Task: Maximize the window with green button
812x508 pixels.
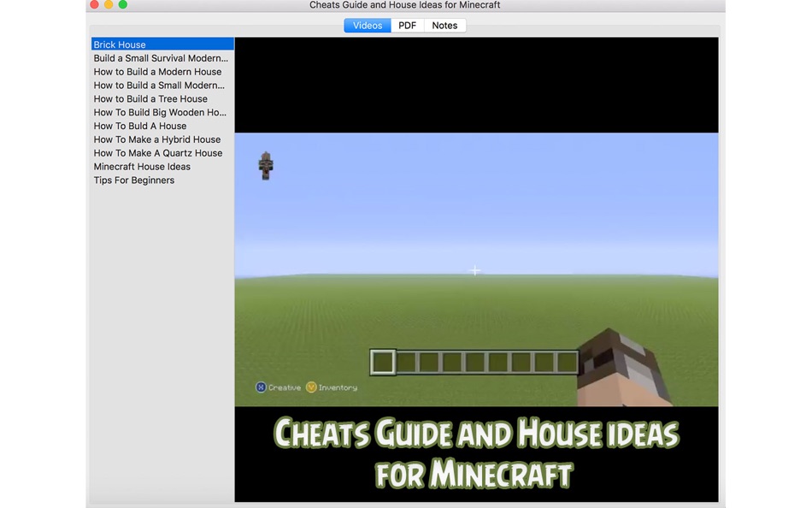Action: pyautogui.click(x=123, y=4)
